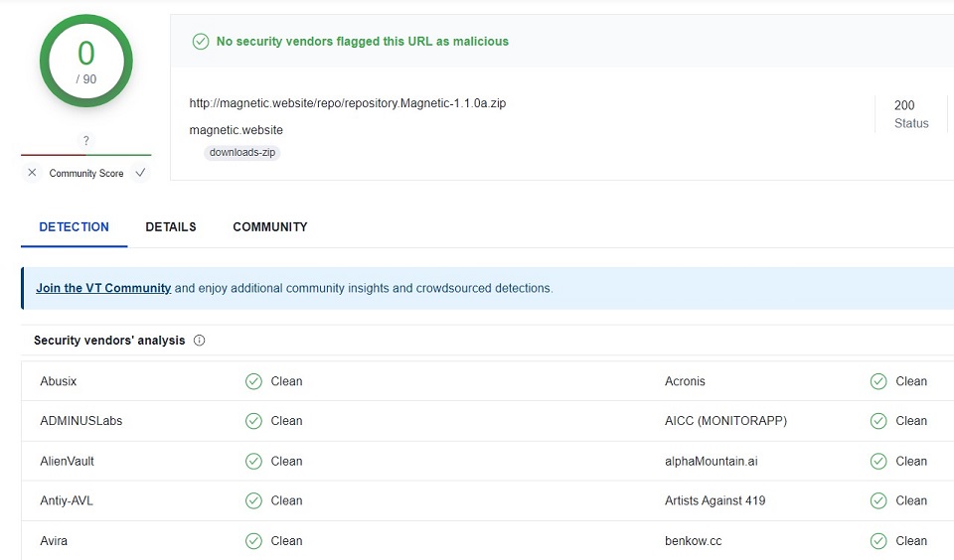Screen dimensions: 954x560
Task: Switch to the DETAILS tab
Action: [171, 226]
